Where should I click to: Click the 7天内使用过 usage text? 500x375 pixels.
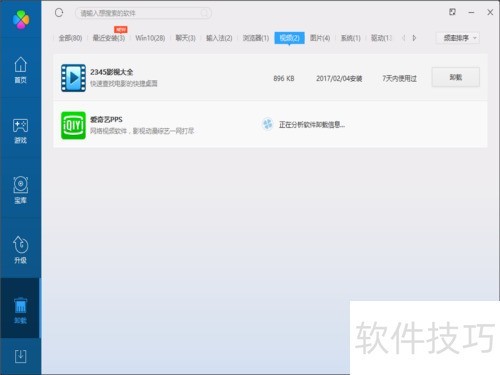pyautogui.click(x=399, y=79)
